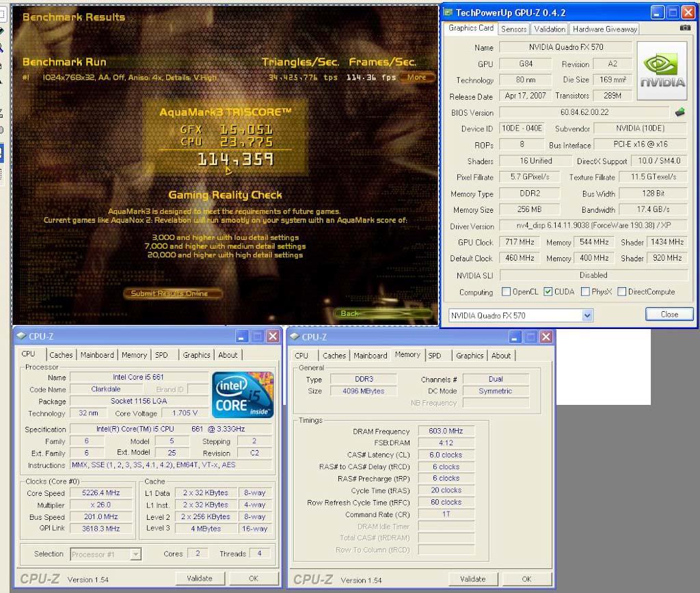Click the Intel Core i5 661 name field
700x593 pixels.
(138, 377)
